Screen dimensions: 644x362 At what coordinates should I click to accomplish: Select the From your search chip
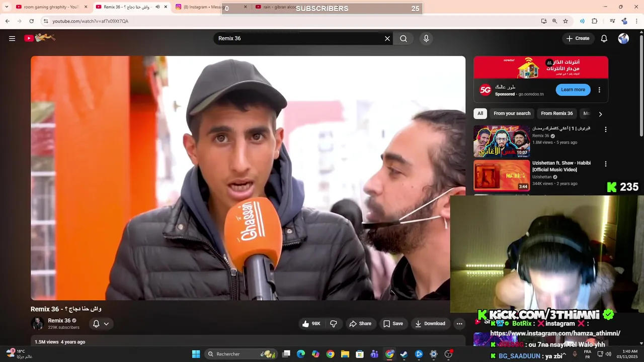coord(512,114)
